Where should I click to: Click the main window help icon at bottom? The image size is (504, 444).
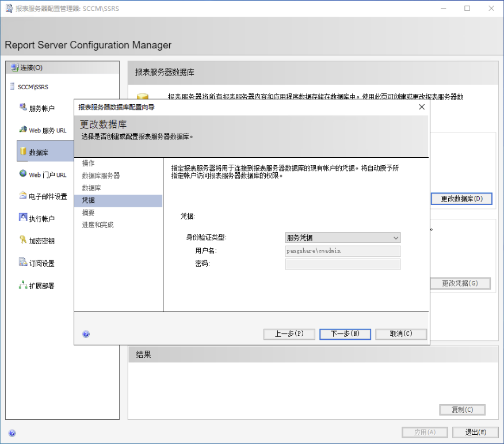coord(12,433)
